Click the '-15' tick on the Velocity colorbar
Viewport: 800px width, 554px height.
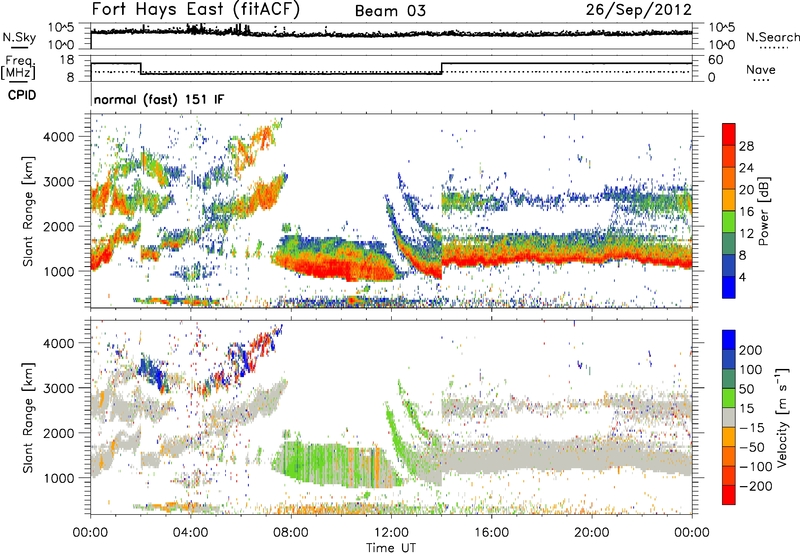point(751,427)
